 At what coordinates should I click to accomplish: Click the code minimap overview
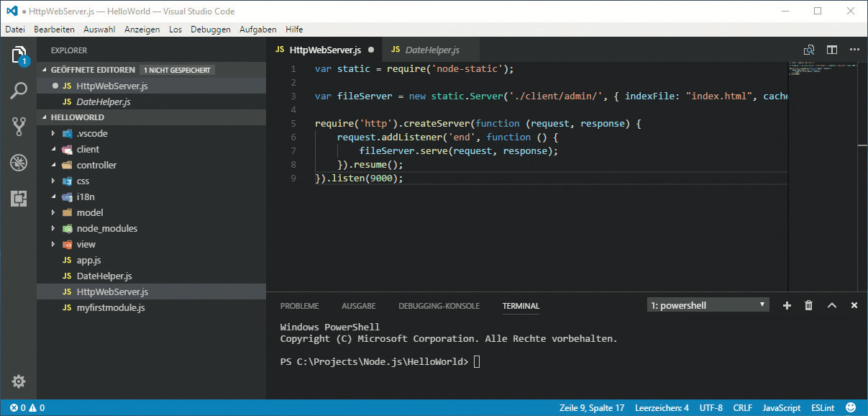[x=820, y=71]
